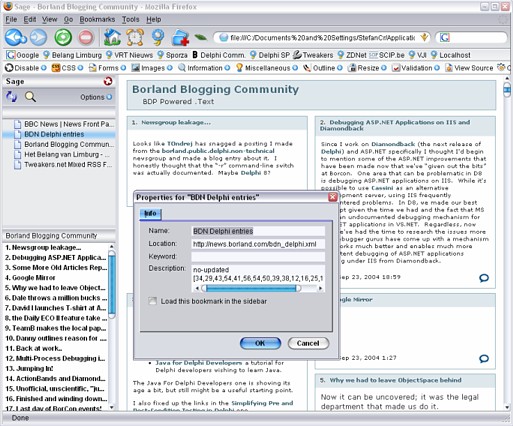Open the Bookmarks menu

(x=97, y=19)
